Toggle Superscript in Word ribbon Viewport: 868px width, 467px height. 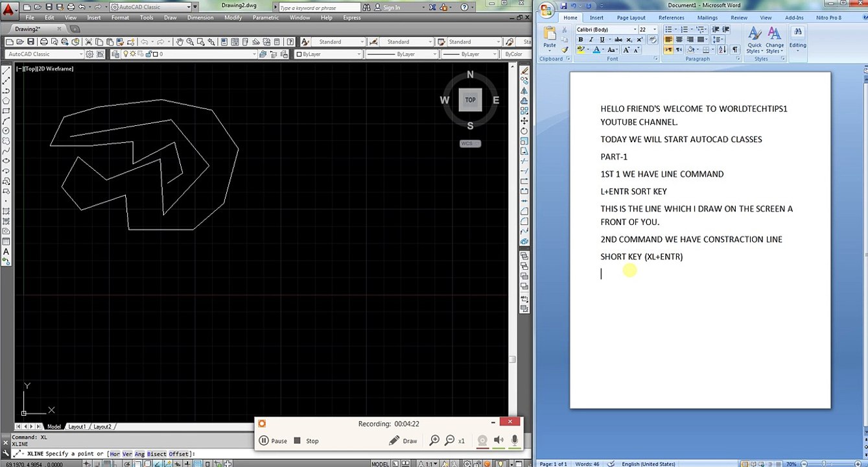[640, 40]
